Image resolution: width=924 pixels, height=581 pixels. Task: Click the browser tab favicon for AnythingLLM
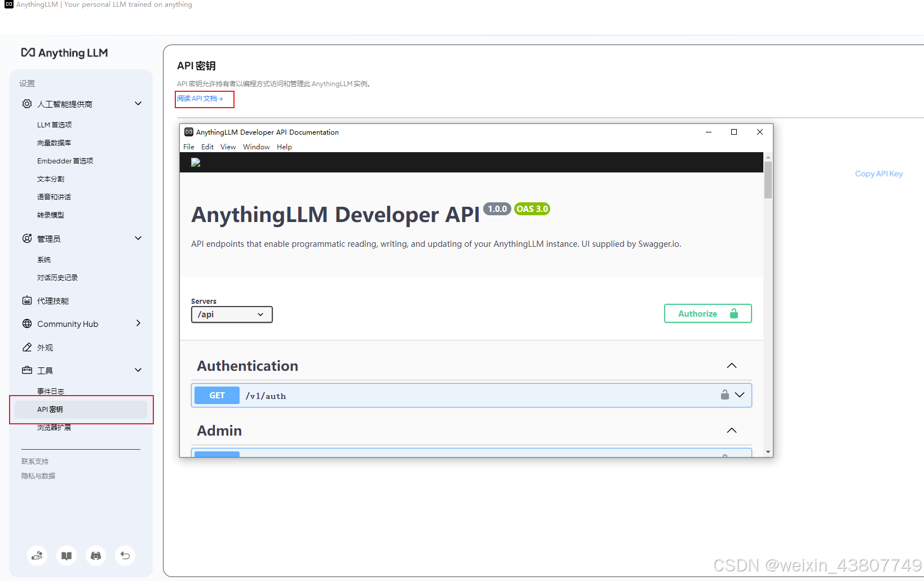pos(9,5)
